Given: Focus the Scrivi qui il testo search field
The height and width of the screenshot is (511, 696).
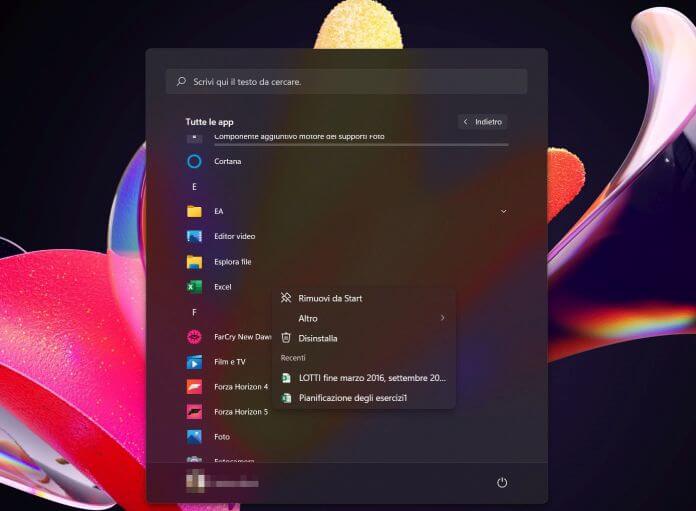Looking at the screenshot, I should (347, 81).
